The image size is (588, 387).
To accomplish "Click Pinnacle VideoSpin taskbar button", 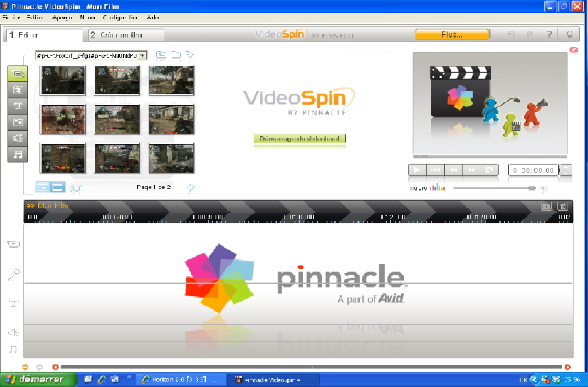I will coord(274,380).
